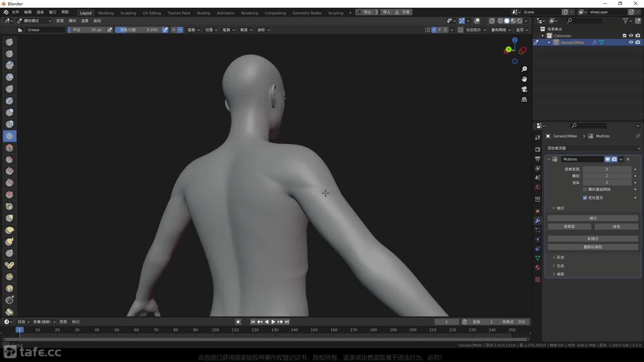Enable Y axis symmetry
This screenshot has height=362, width=644.
click(439, 30)
